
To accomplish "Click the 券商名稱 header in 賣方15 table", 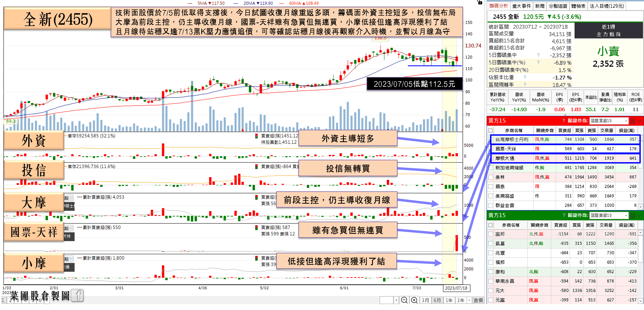I will 511,225.
